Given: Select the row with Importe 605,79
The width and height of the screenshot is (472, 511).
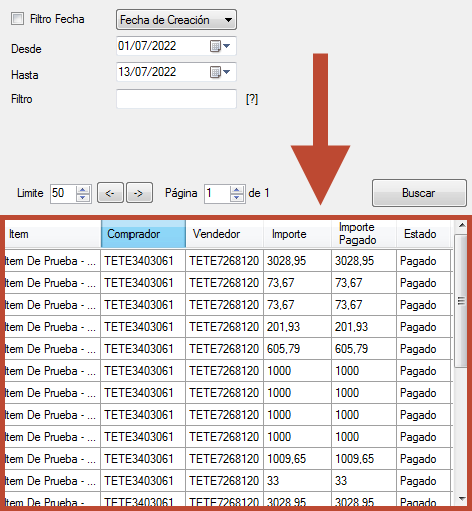Looking at the screenshot, I should click(229, 349).
